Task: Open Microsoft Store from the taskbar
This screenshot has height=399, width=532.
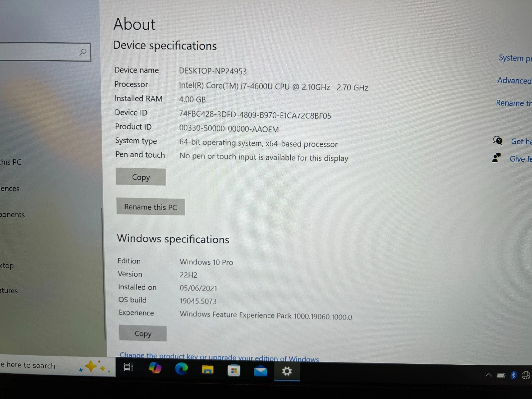Action: [234, 370]
